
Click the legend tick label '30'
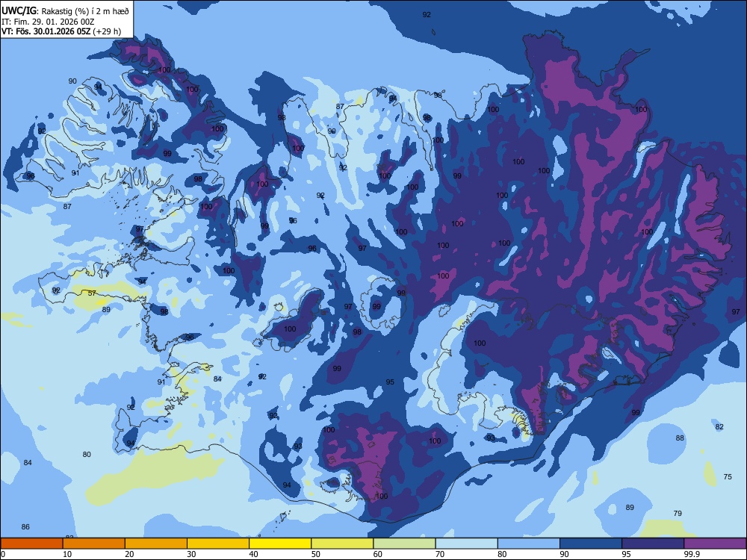(x=191, y=554)
